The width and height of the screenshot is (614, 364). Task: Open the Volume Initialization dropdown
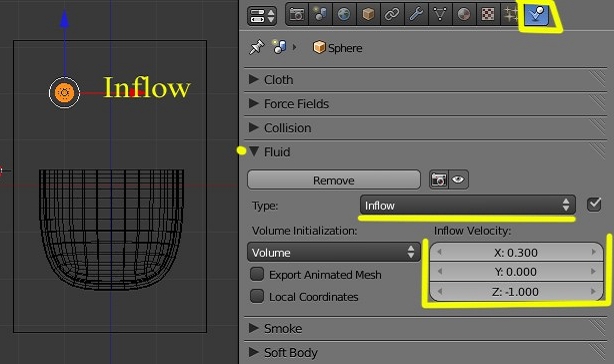coord(334,252)
